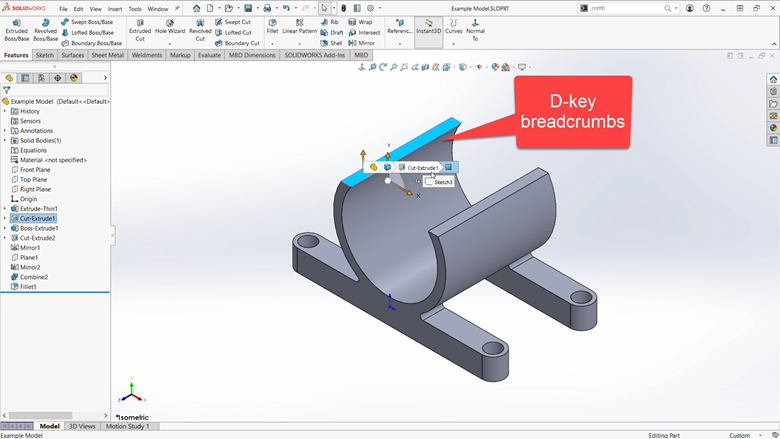
Task: Open the ConfigurationManager panel tab
Action: click(41, 78)
